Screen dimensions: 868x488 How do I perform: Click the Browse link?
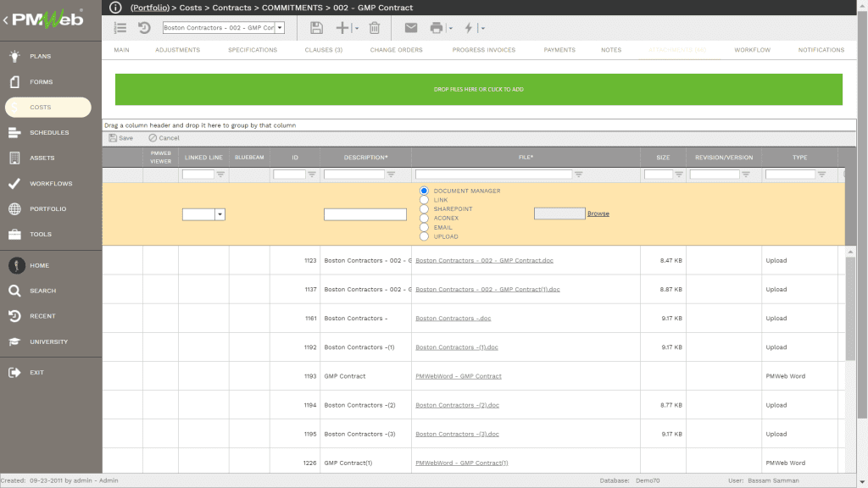pos(598,213)
